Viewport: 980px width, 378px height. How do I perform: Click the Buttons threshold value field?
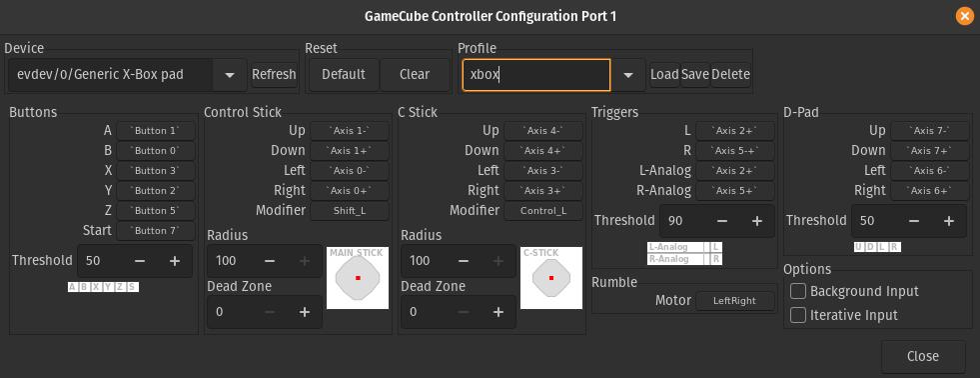100,261
